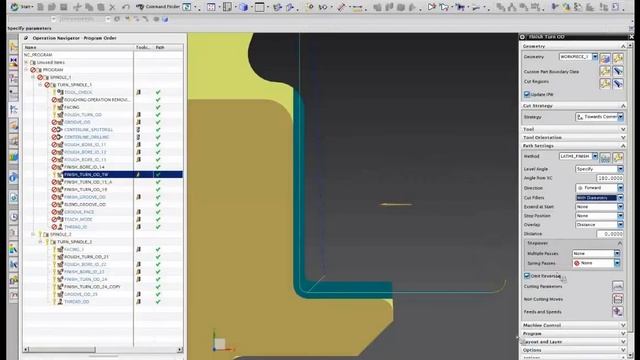This screenshot has width=640, height=360.
Task: Open Non Cutting Moves dialog
Action: pyautogui.click(x=618, y=299)
